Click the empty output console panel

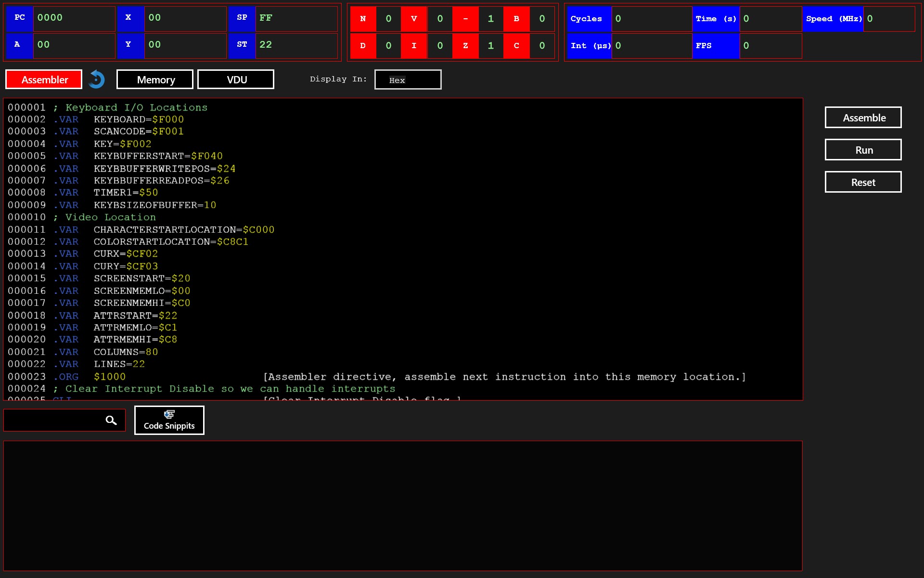point(403,506)
